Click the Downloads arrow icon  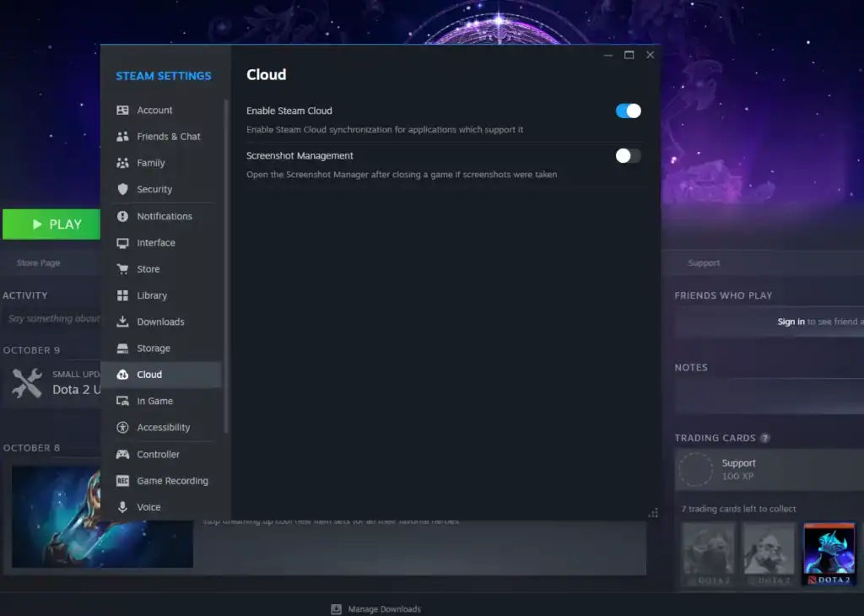(x=122, y=322)
